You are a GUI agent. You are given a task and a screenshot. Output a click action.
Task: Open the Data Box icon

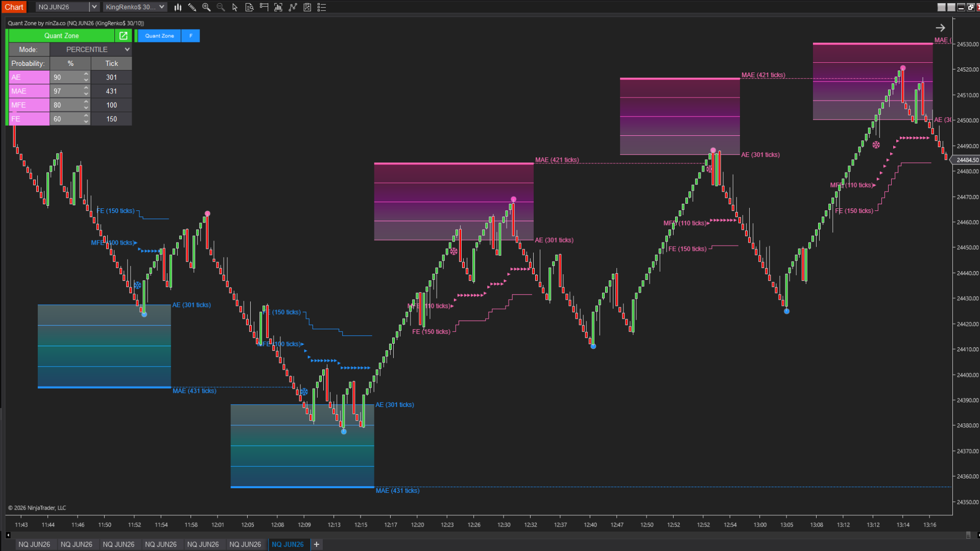tap(249, 7)
